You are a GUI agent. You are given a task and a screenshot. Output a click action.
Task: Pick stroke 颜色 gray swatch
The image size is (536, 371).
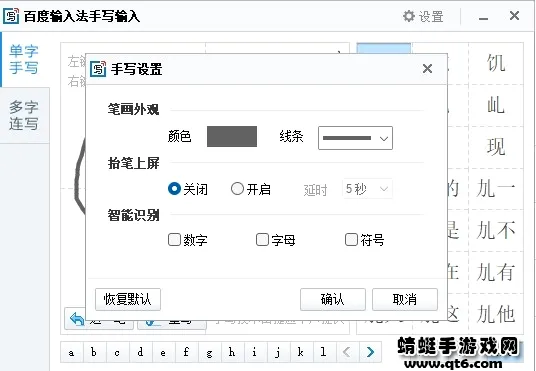232,136
